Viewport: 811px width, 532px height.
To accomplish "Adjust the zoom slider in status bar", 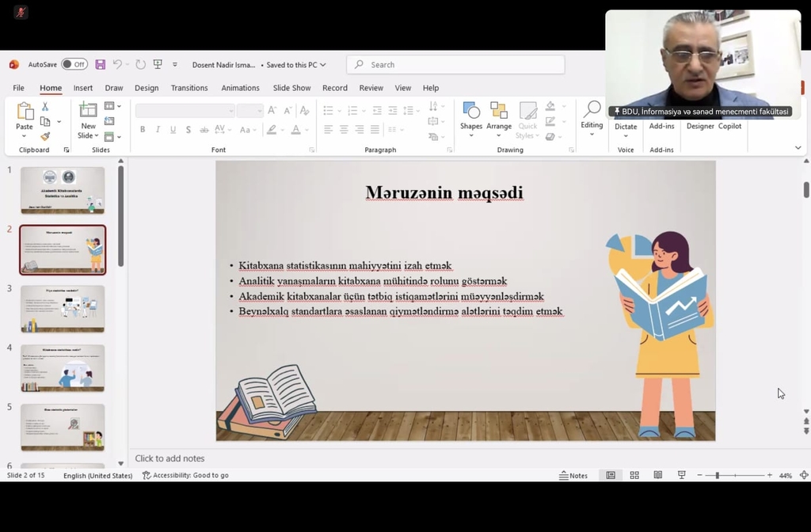I will point(718,475).
